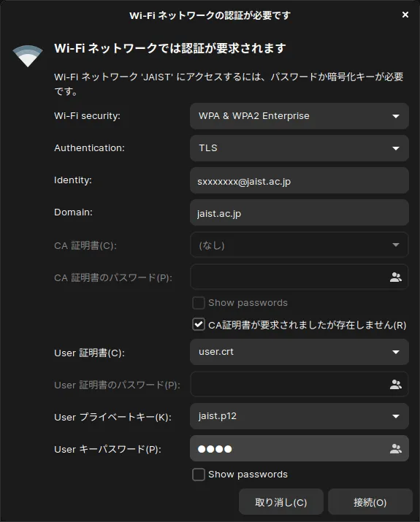Click the CA 証明書のパスワード(P): label
Screen dimensions: 420x522
coord(113,277)
